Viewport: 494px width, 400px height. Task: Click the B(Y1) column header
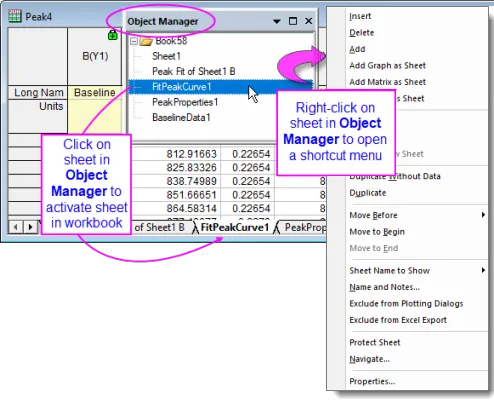point(95,56)
